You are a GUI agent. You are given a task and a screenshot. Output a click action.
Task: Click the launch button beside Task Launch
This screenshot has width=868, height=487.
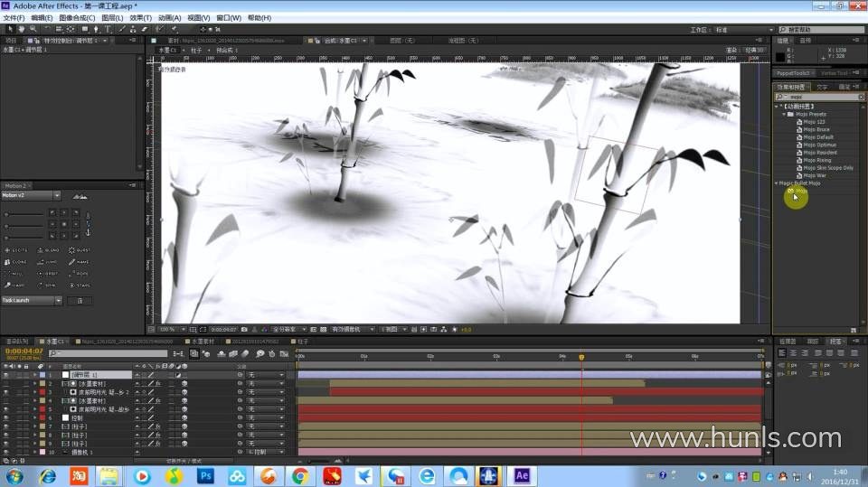[x=80, y=301]
